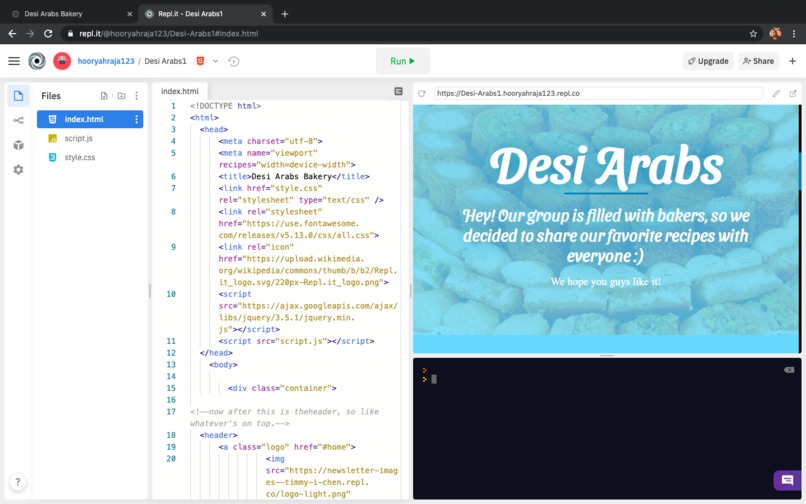Image resolution: width=806 pixels, height=504 pixels.
Task: Open options menu for index.html file
Action: [137, 119]
